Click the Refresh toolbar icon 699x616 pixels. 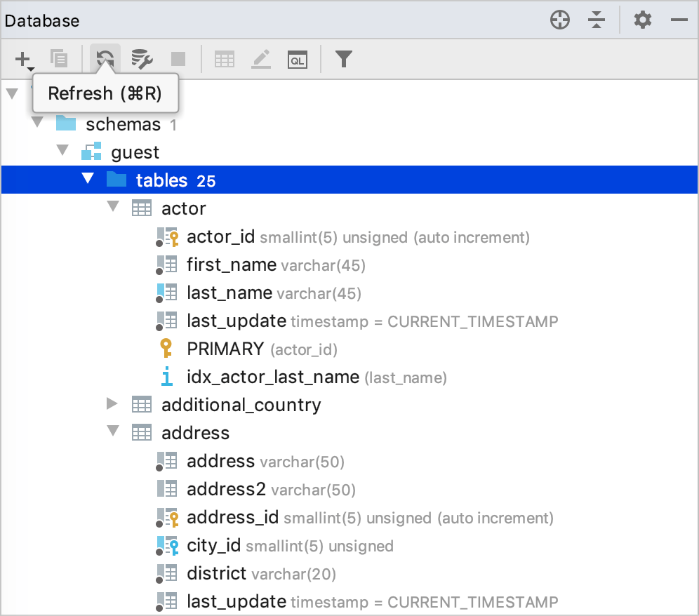105,59
